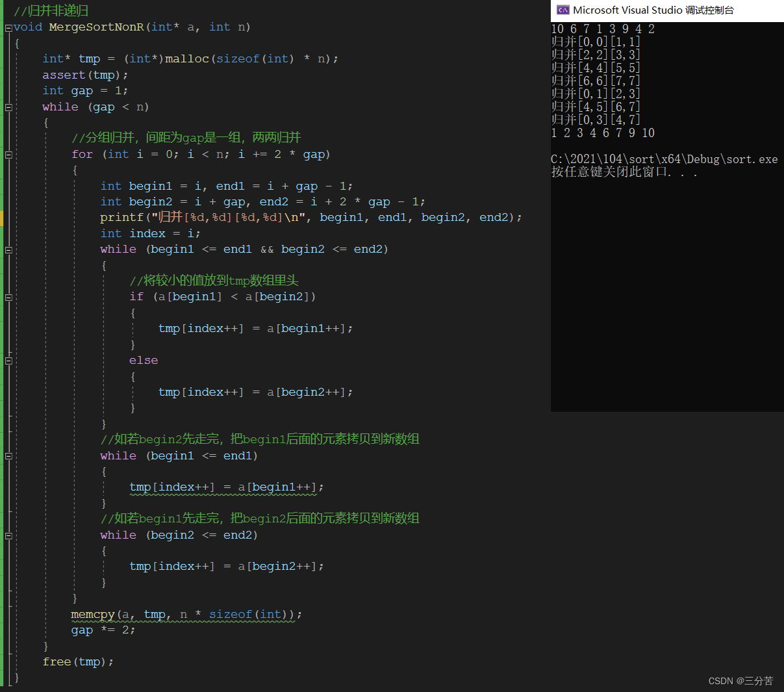
Task: Click the 'int index = i;' line
Action: [x=150, y=233]
